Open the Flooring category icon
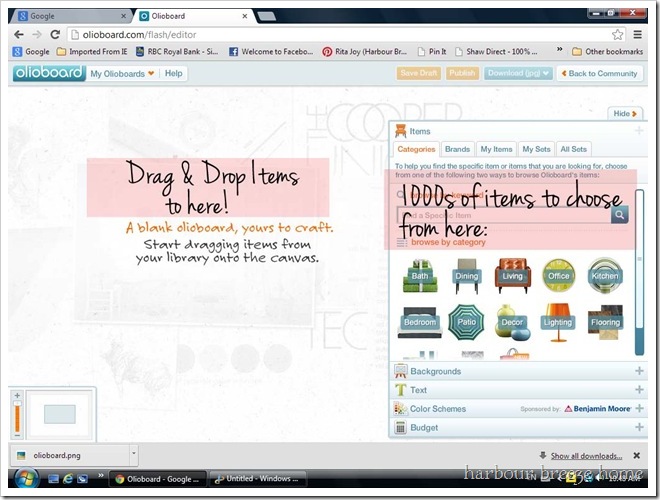The height and width of the screenshot is (500, 660). [605, 322]
